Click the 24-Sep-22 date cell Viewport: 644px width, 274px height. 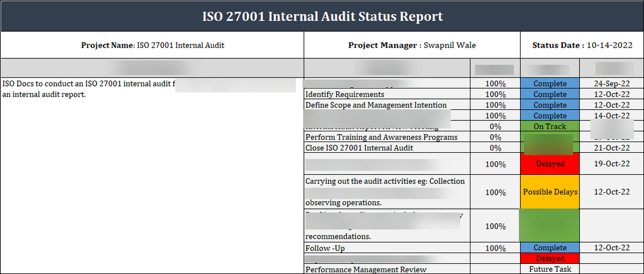click(x=612, y=84)
